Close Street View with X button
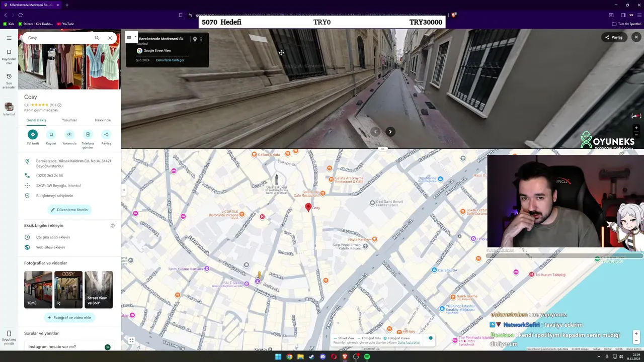The width and height of the screenshot is (644, 362). (x=636, y=37)
